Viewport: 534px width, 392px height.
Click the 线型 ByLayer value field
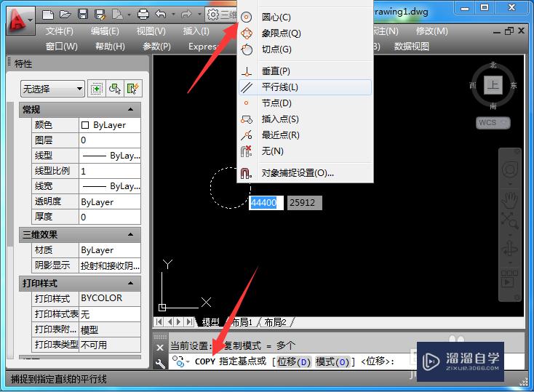[x=110, y=156]
